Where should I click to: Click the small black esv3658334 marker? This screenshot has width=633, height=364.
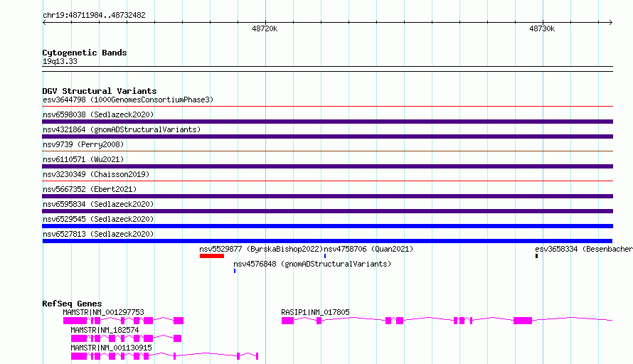(x=536, y=256)
